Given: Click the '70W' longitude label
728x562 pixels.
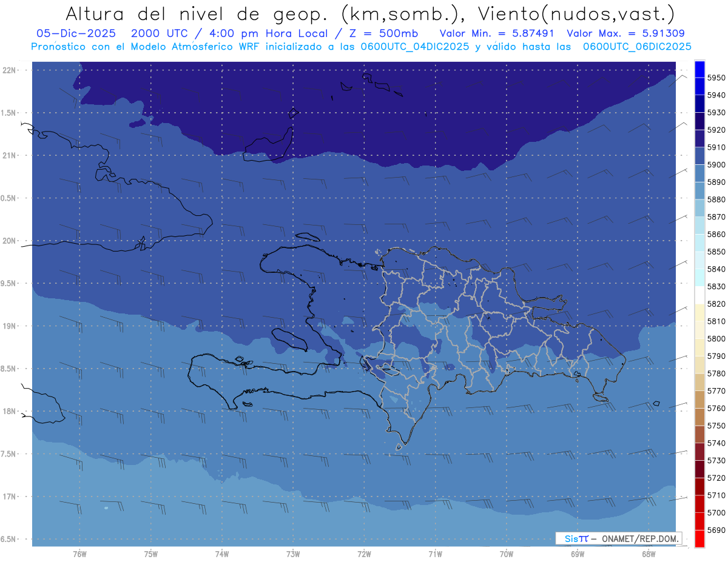Looking at the screenshot, I should pos(507,554).
